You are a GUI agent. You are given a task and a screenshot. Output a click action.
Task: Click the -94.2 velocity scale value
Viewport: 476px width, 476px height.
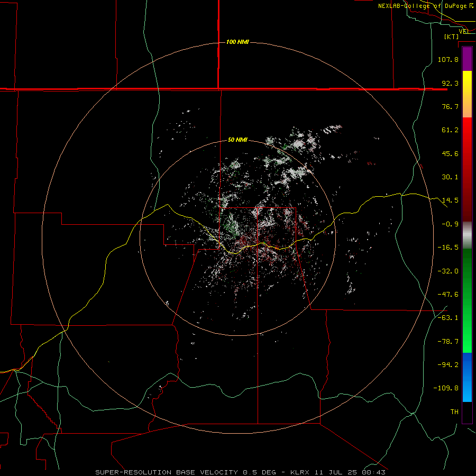448,365
